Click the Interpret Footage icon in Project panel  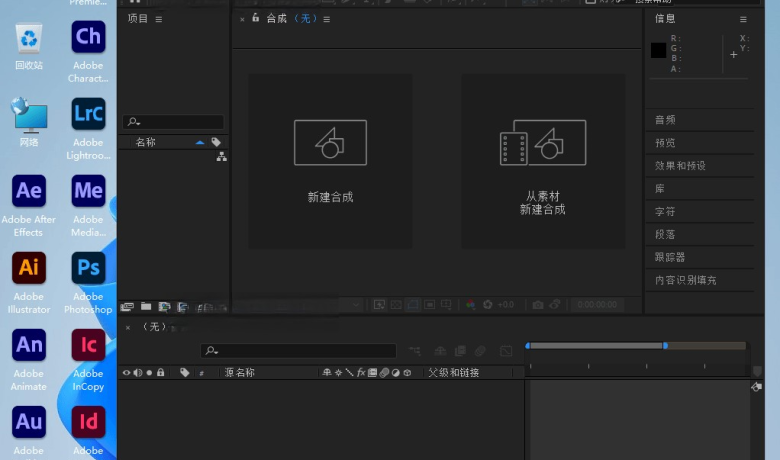[x=127, y=307]
